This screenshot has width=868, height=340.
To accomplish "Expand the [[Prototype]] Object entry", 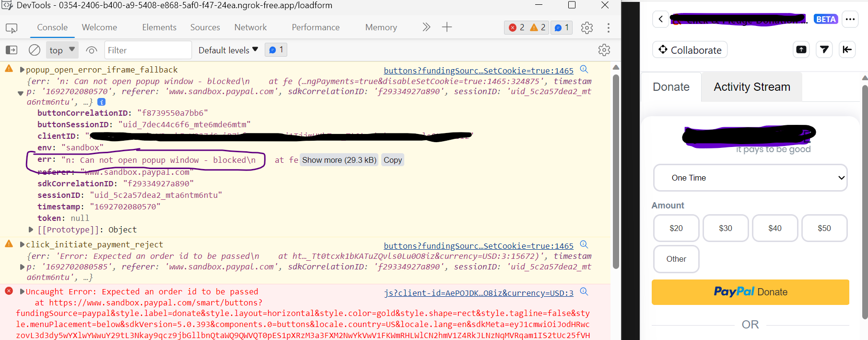I will coord(31,230).
